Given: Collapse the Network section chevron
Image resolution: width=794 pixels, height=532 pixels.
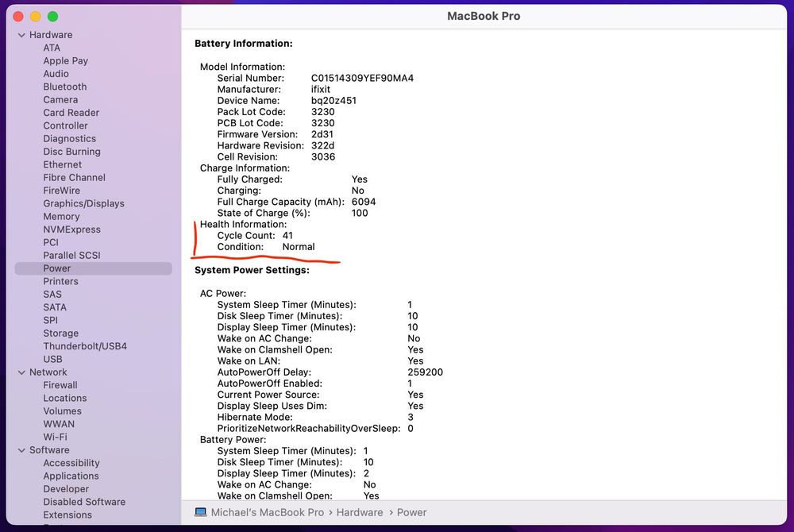Looking at the screenshot, I should (21, 372).
